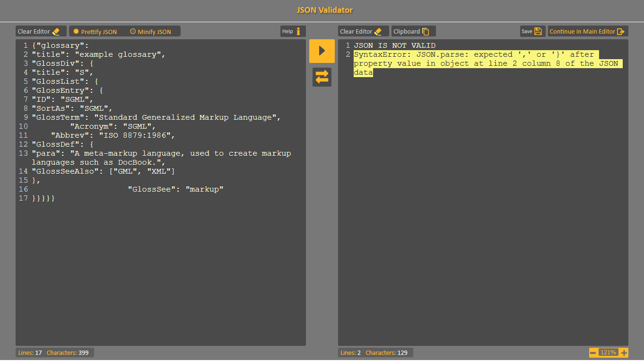Click the 121% zoom value
The image size is (644, 361).
point(609,352)
